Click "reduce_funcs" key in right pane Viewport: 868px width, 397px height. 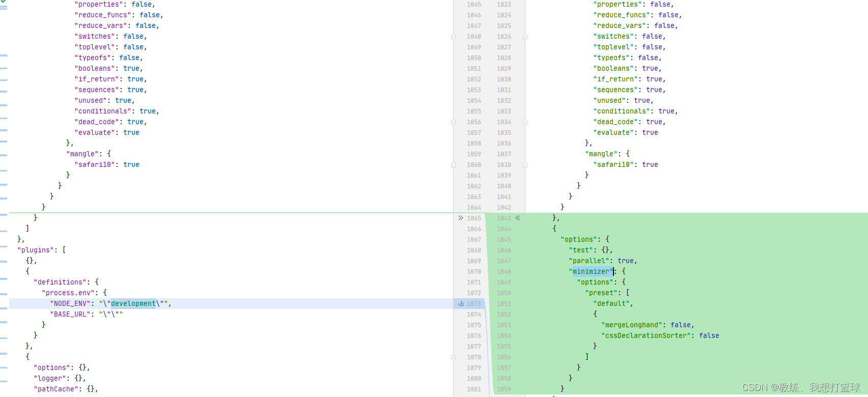pyautogui.click(x=622, y=15)
